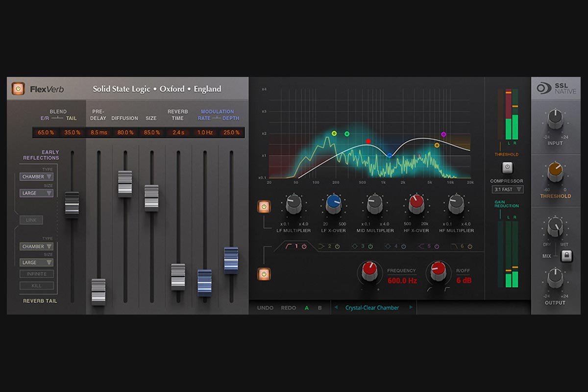Switch to the B comparison state
This screenshot has height=392, width=588.
319,308
